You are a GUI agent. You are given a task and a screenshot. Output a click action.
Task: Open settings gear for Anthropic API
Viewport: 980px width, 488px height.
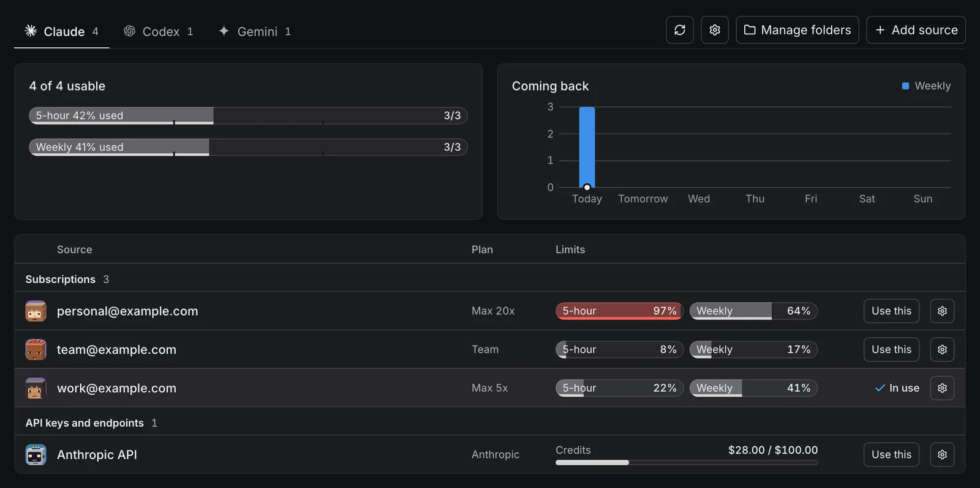tap(942, 454)
